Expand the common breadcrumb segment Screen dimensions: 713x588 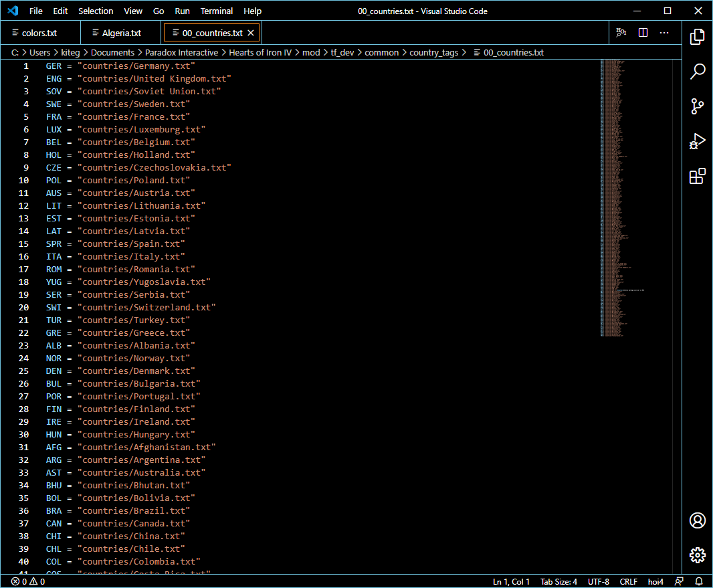click(x=381, y=52)
